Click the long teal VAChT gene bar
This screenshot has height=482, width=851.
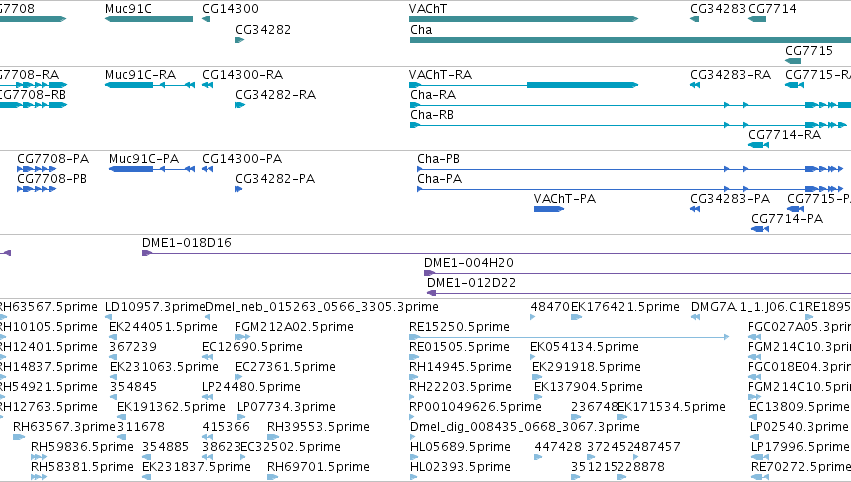(523, 19)
